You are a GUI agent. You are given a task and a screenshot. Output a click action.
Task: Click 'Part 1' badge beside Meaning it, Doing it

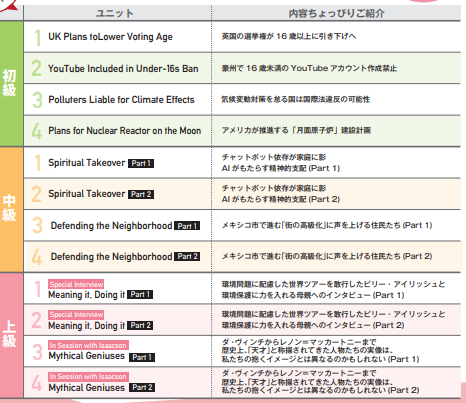pyautogui.click(x=140, y=295)
